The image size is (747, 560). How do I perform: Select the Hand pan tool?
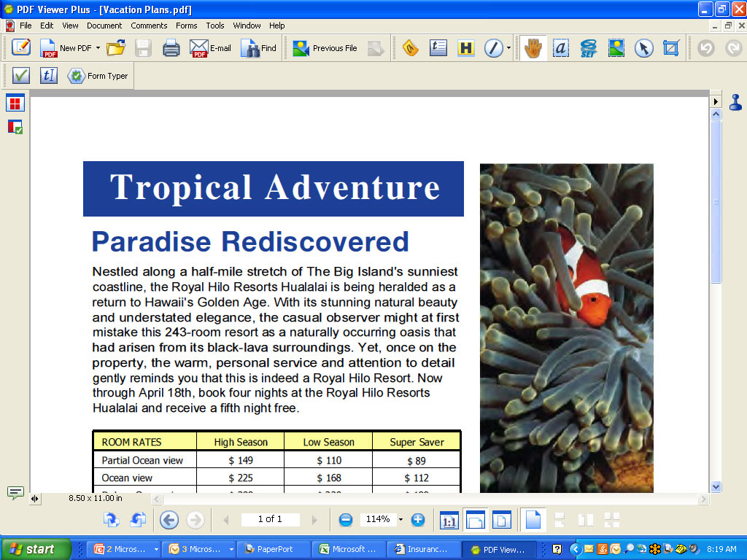click(x=532, y=48)
